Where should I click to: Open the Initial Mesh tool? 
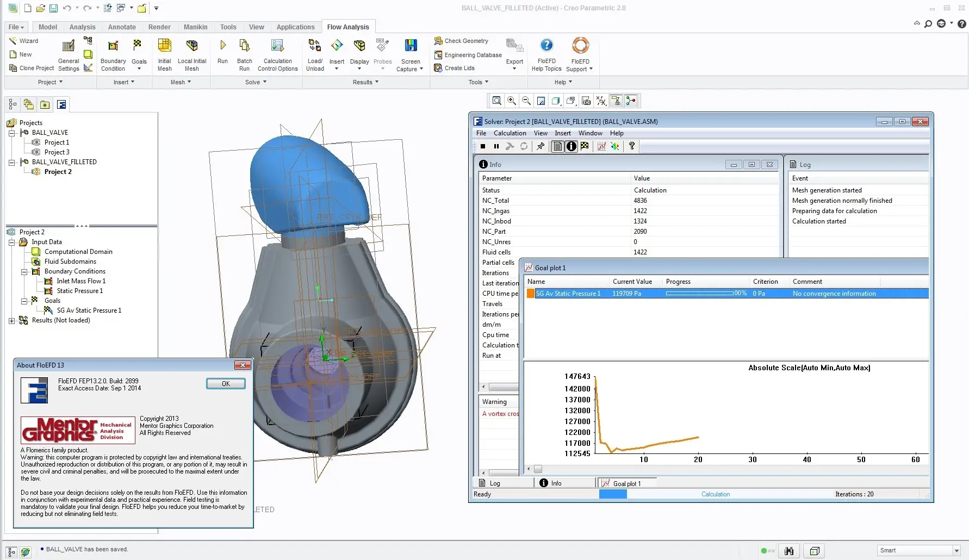(x=164, y=54)
